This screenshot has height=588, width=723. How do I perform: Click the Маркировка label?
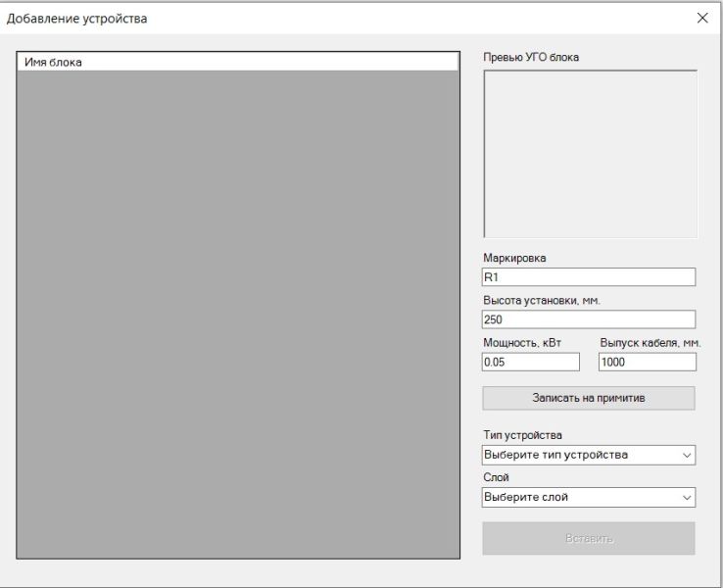tap(514, 258)
